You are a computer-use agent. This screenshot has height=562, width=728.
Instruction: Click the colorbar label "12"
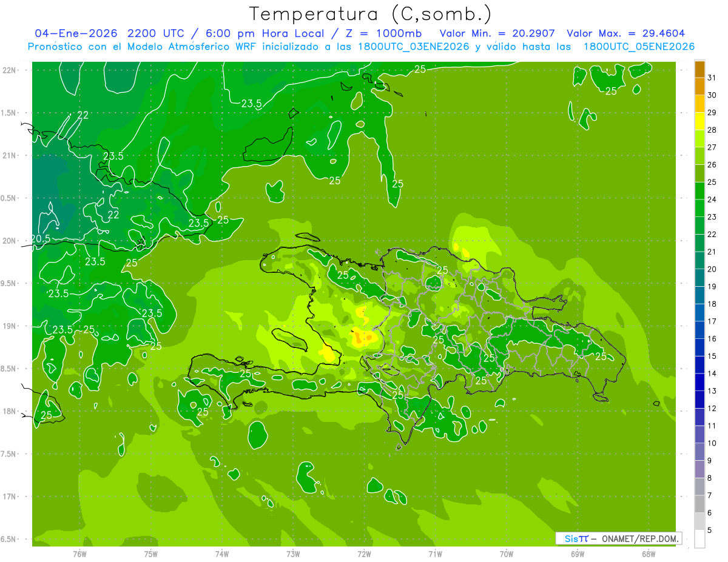[x=712, y=408]
